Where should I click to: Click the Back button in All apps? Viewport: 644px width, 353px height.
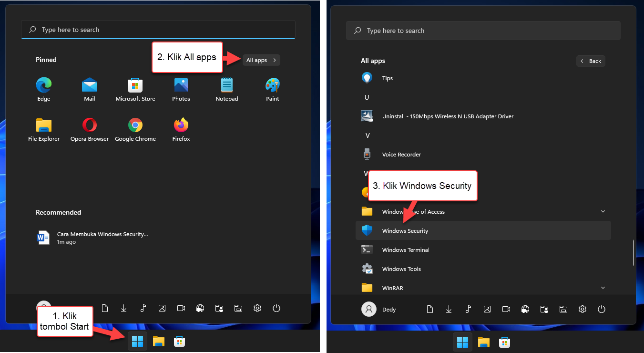pos(591,61)
